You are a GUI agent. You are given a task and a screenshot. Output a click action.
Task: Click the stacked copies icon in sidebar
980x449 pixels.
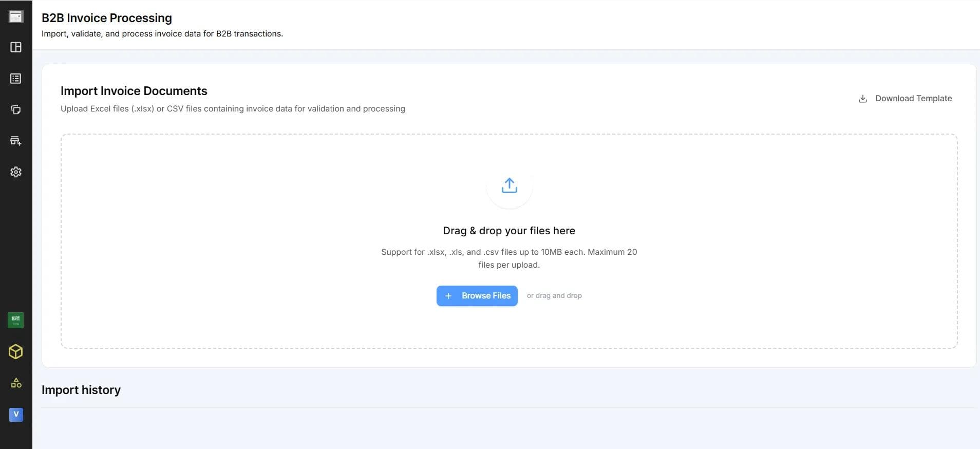[x=16, y=109]
